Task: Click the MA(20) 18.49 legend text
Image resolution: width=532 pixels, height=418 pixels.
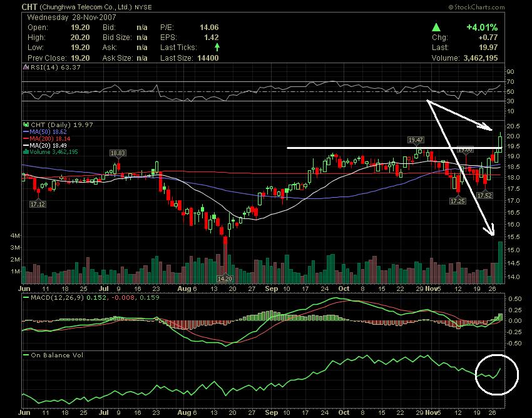Action: point(48,145)
